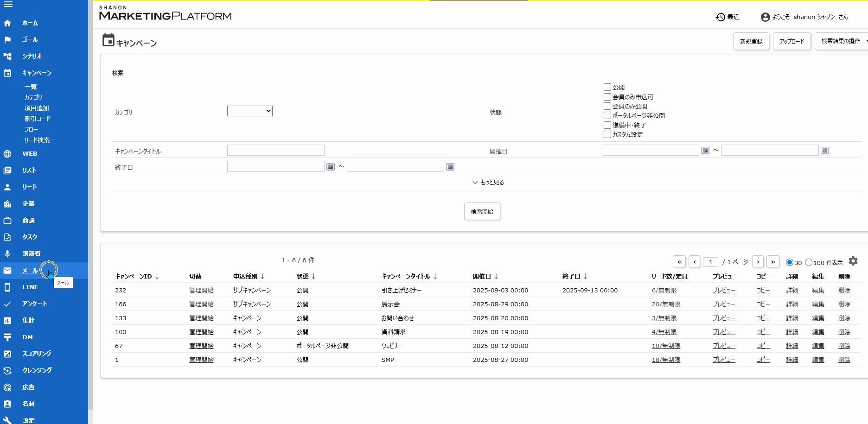Click the Company building icon
868x424 pixels.
pos(7,204)
